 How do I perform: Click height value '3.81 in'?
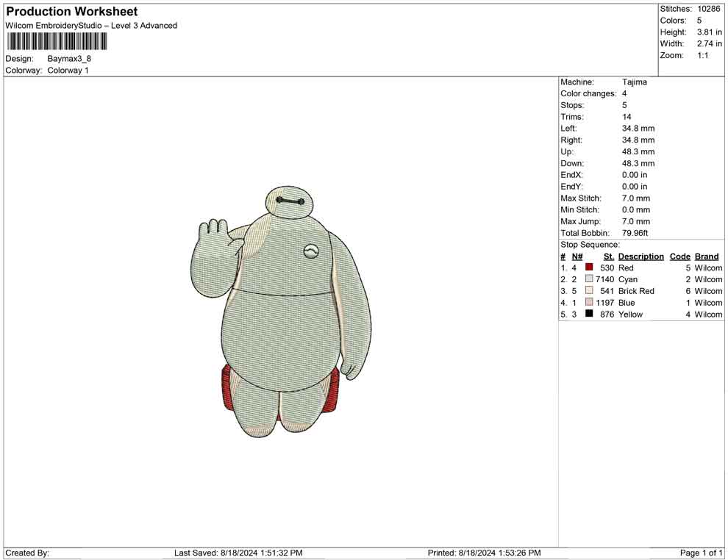click(709, 32)
